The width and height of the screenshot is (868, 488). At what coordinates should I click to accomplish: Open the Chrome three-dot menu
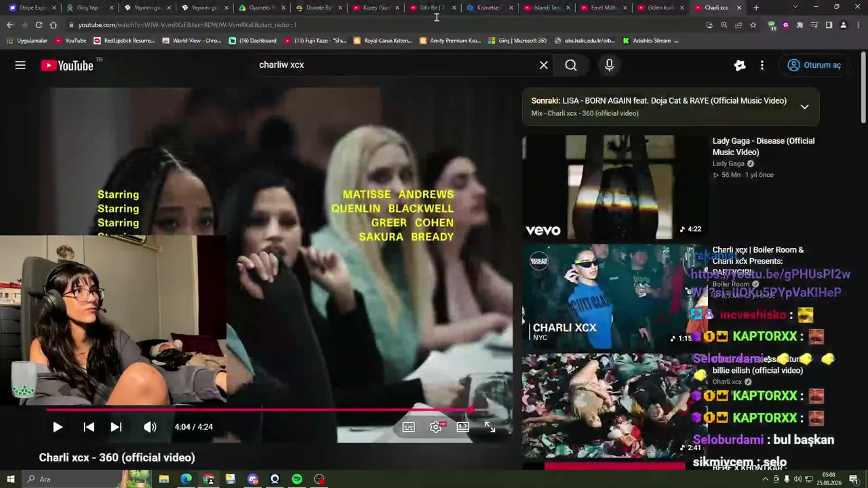(857, 25)
